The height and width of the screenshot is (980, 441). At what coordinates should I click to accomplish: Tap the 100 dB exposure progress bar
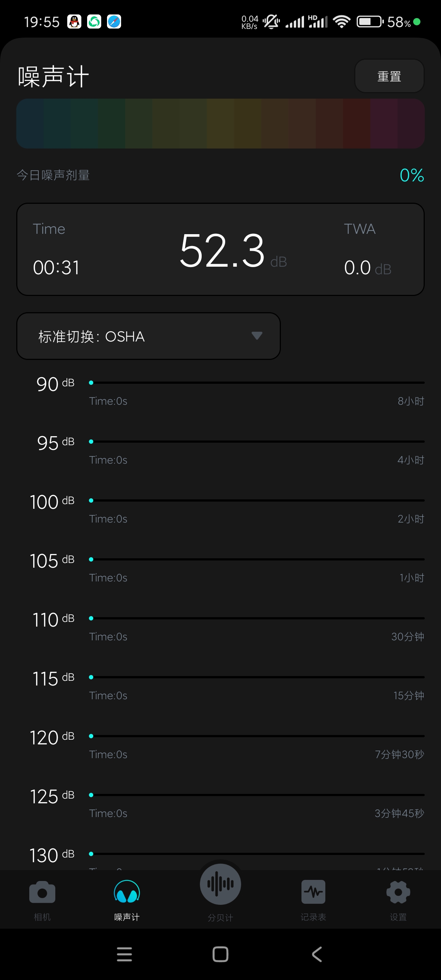[x=257, y=500]
